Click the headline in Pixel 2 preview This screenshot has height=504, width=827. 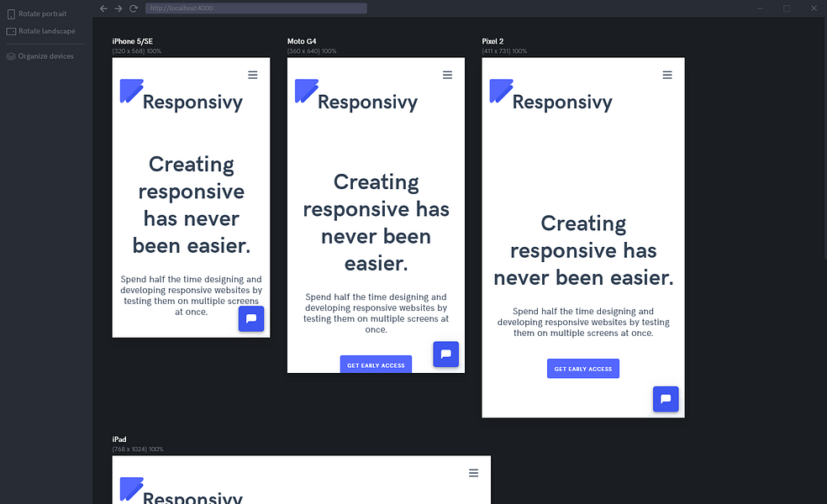point(583,250)
